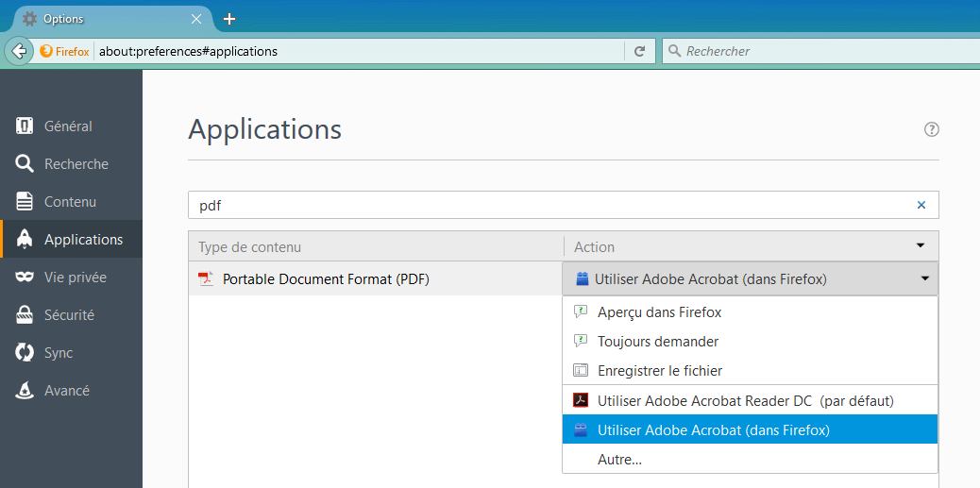This screenshot has height=488, width=980.
Task: Collapse the PDF action dropdown arrow
Action: [924, 278]
